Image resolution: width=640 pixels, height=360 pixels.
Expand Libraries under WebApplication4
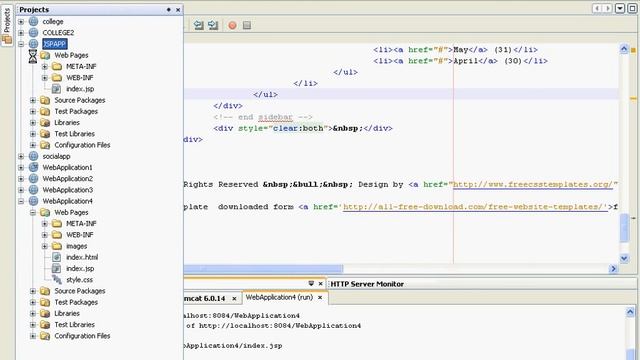[x=33, y=313]
